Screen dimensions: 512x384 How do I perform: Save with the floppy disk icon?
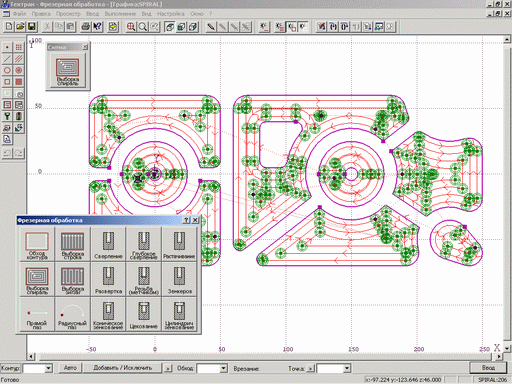32,27
